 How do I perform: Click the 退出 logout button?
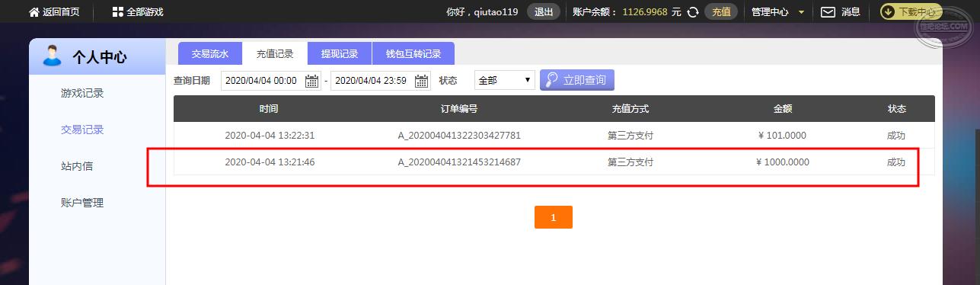tap(544, 11)
